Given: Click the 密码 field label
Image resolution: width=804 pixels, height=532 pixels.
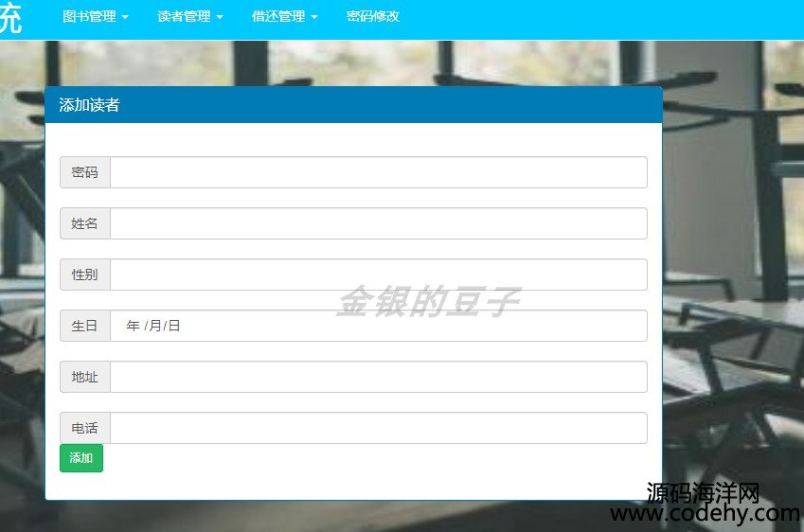Looking at the screenshot, I should click(x=85, y=172).
